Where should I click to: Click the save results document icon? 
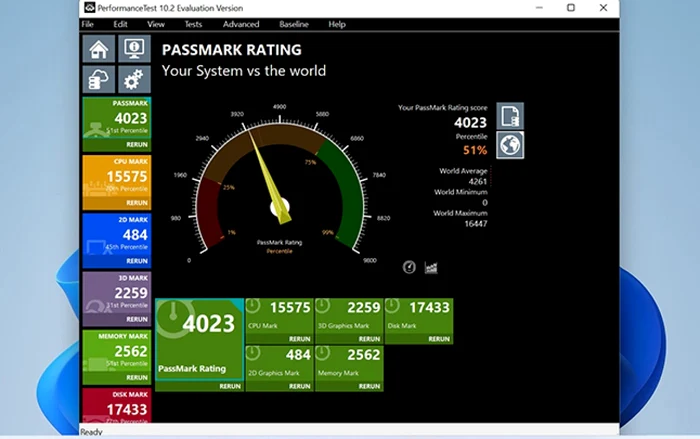pyautogui.click(x=510, y=116)
